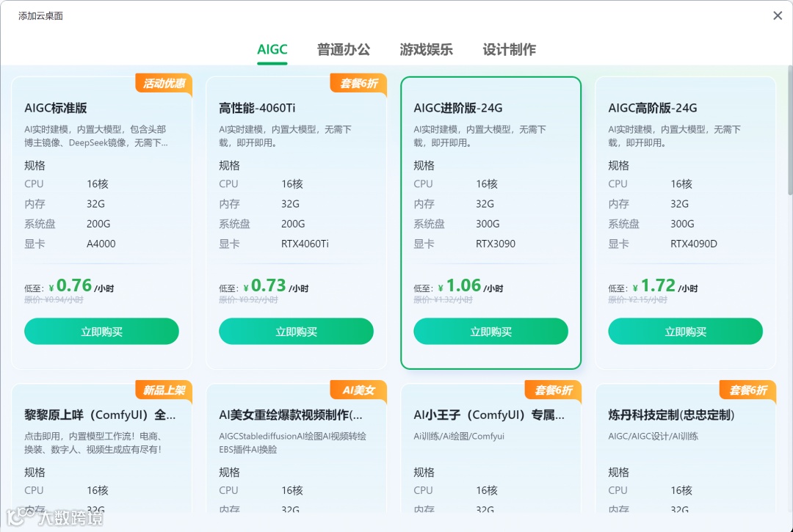Select the AIGC标准版 card title
Viewport: 793px width, 532px height.
tap(56, 108)
